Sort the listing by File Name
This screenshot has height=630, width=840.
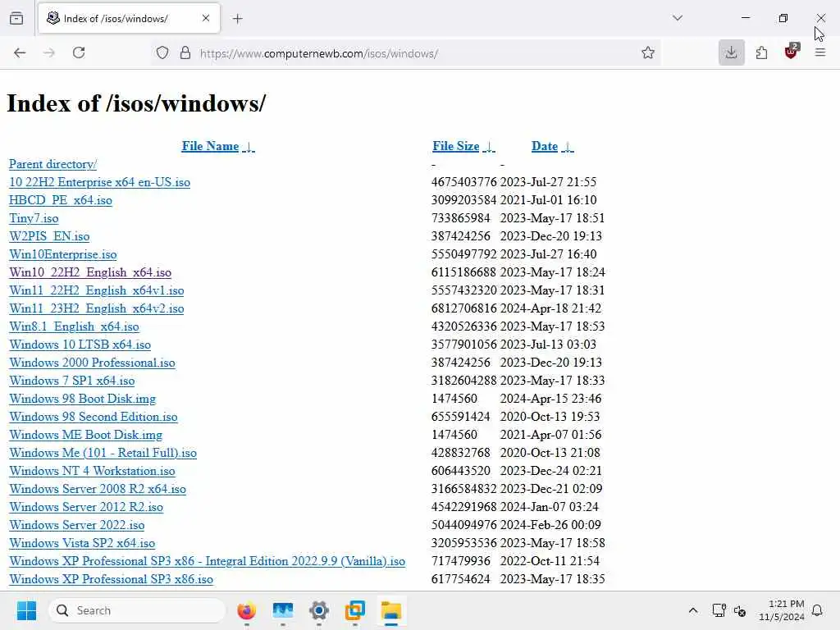[218, 146]
